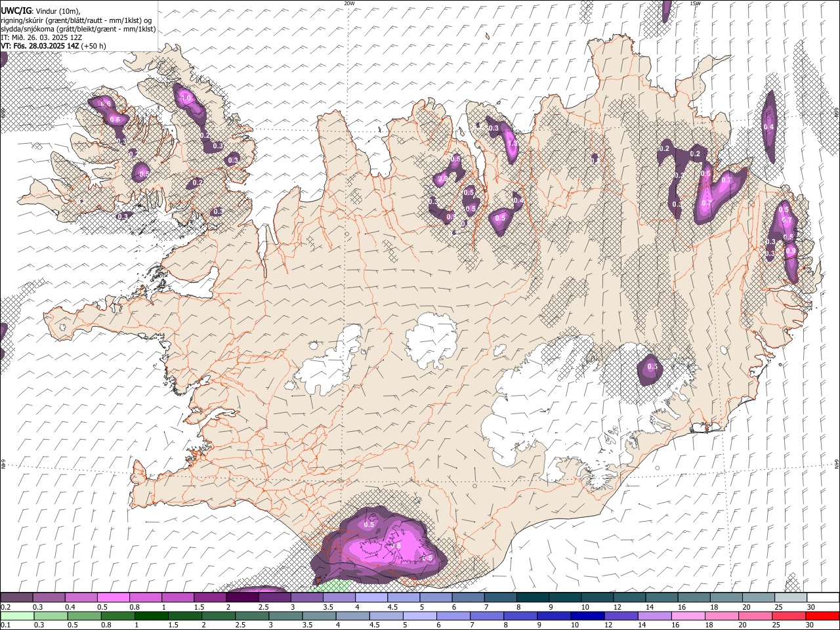Pick the bright pink 0.5–0.8 snow legend swatch

click(113, 598)
